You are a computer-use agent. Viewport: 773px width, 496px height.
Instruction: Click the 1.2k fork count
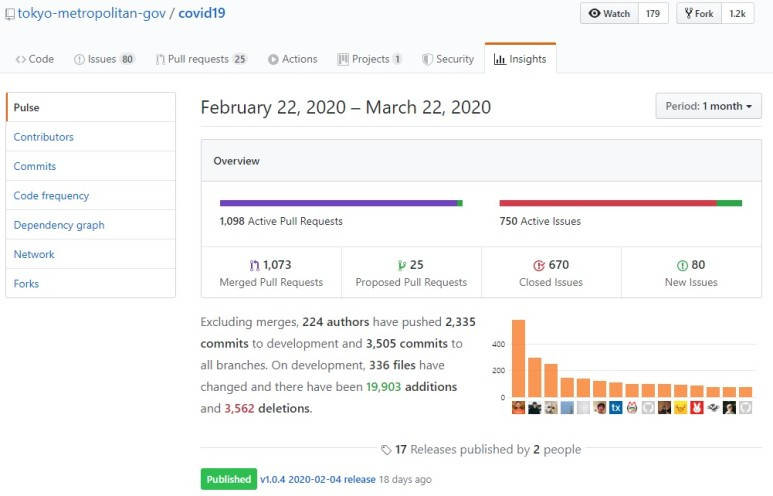pyautogui.click(x=737, y=13)
